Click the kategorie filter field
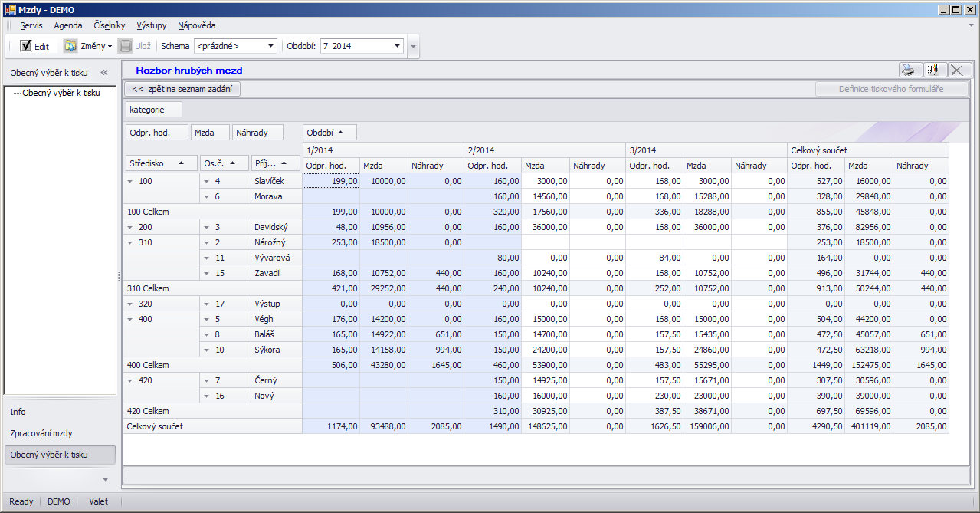Viewport: 980px width, 513px height. pyautogui.click(x=154, y=110)
